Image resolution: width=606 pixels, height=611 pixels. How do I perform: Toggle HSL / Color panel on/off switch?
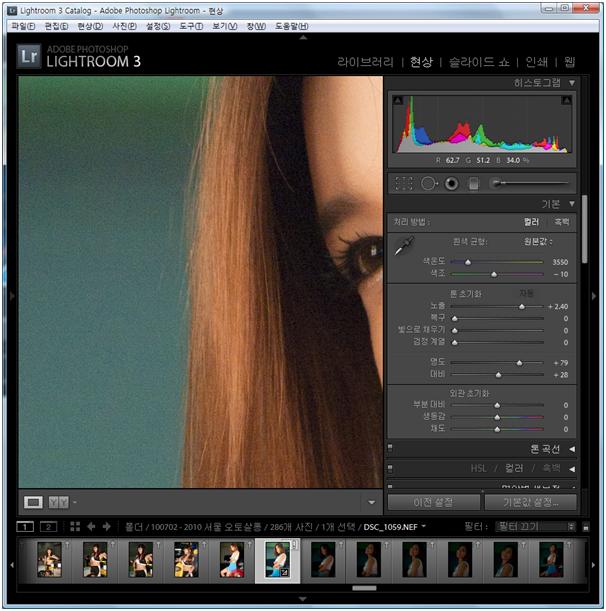coord(390,468)
